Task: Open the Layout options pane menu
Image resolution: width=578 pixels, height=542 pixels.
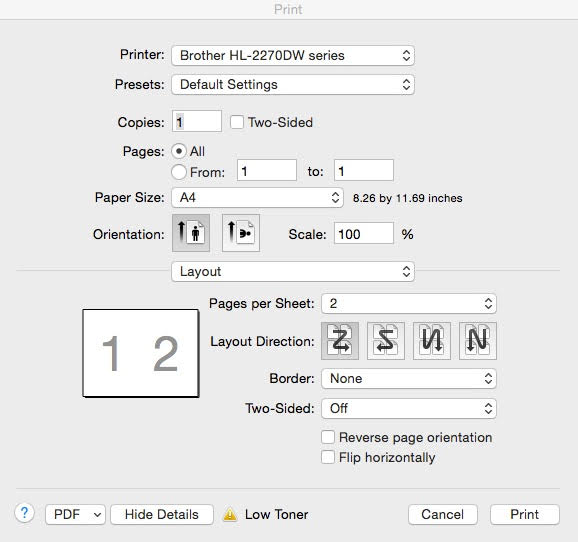Action: click(293, 272)
